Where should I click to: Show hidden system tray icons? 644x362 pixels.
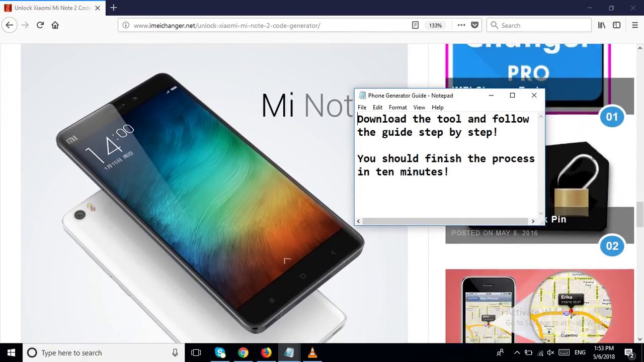pyautogui.click(x=517, y=353)
